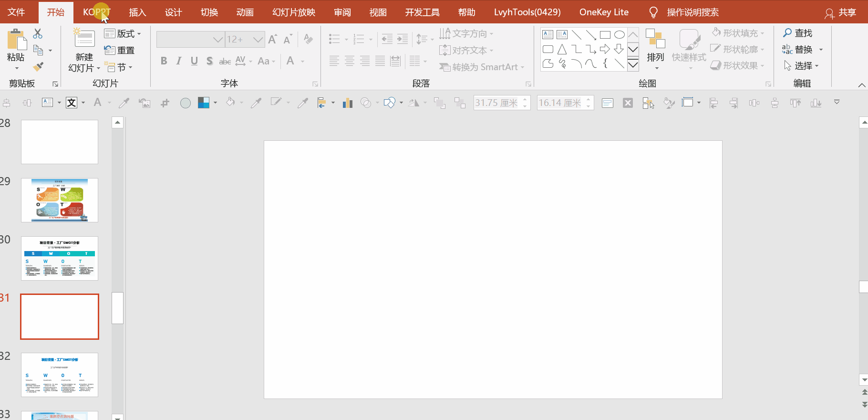
Task: Select the horizontal text box shape
Action: pyautogui.click(x=548, y=35)
